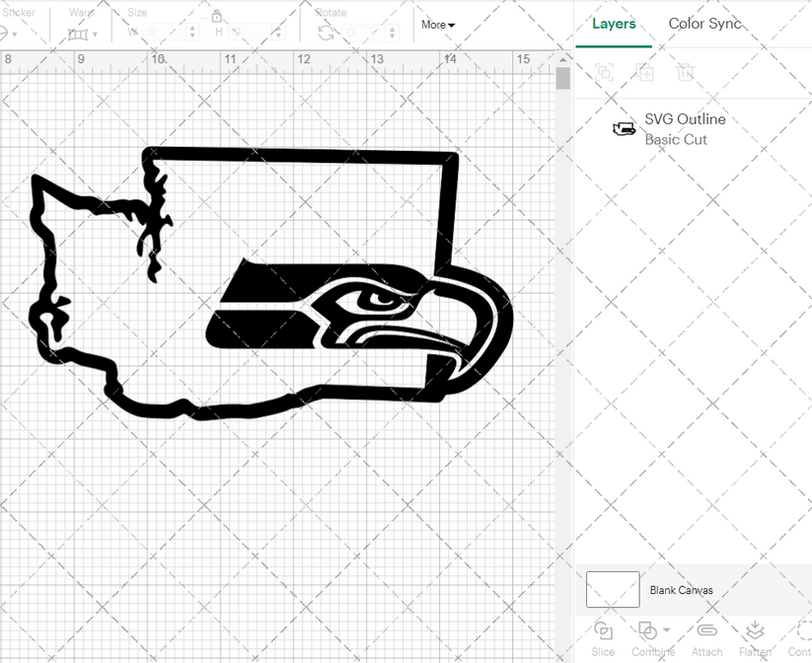Screen dimensions: 812x663
Task: Click the Rotate tool icon
Action: tap(325, 32)
